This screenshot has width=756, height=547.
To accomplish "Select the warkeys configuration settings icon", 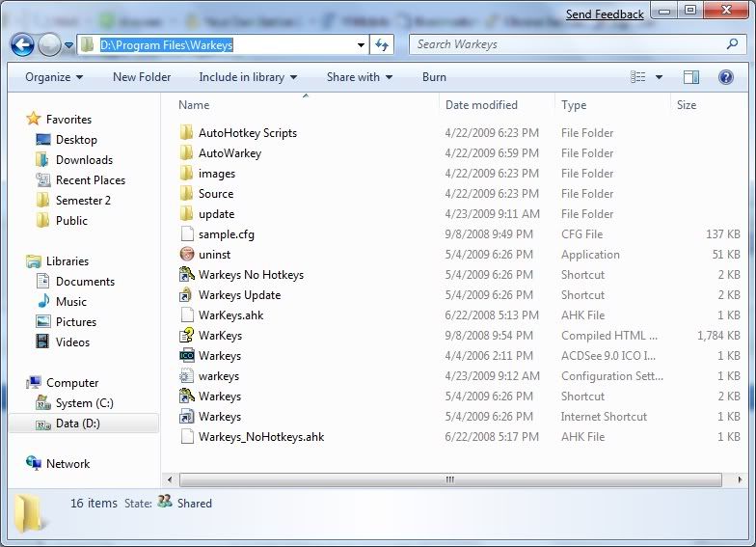I will (187, 376).
